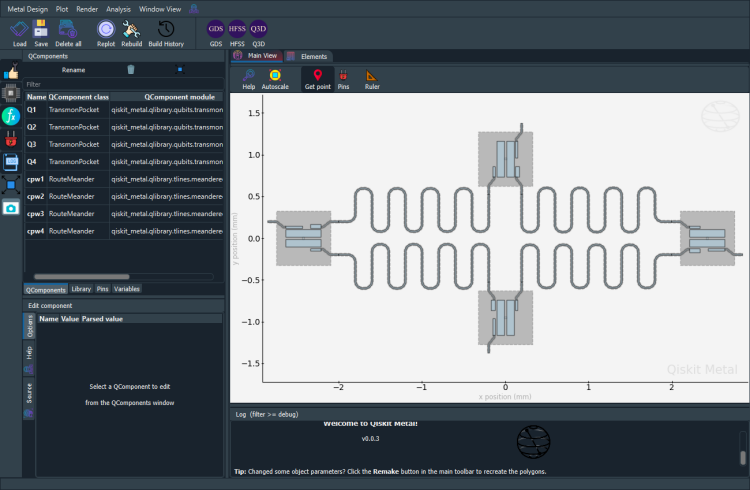Click the QComponent class column header
The height and width of the screenshot is (490, 750).
click(x=78, y=97)
